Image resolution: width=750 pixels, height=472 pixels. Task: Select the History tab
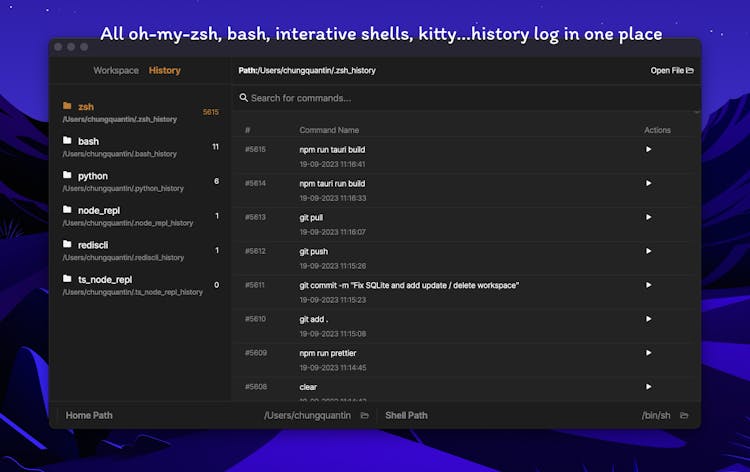point(165,71)
